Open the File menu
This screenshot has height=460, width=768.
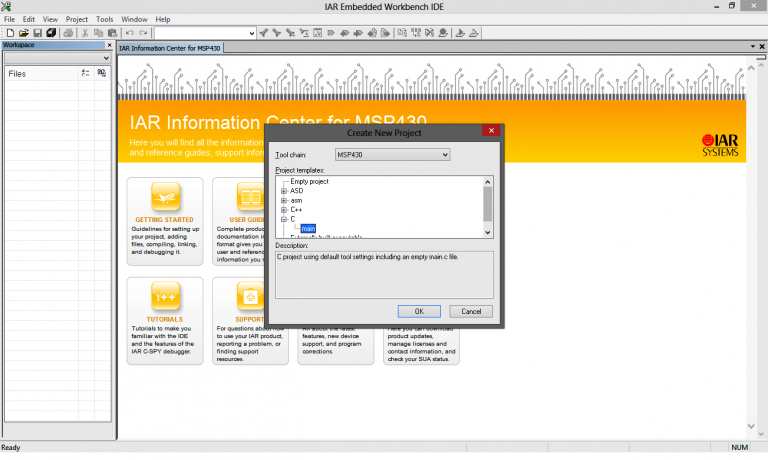pos(9,19)
